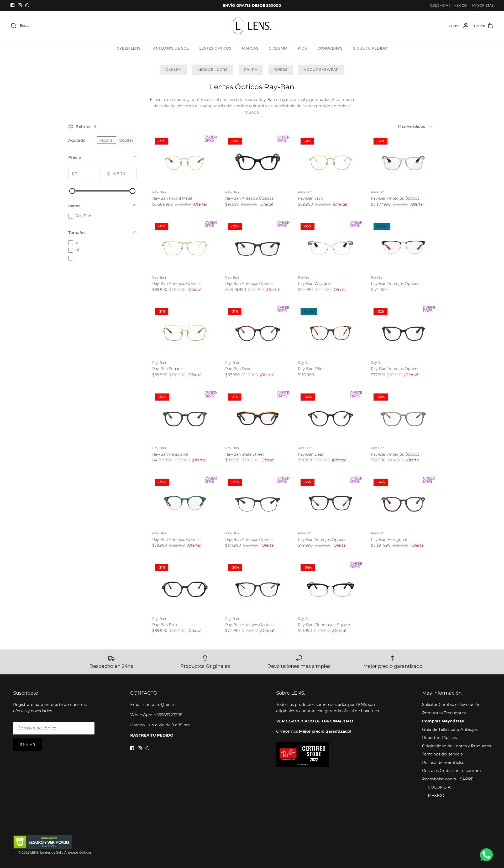
Task: Click the maximum price slider handle
Action: tap(132, 191)
